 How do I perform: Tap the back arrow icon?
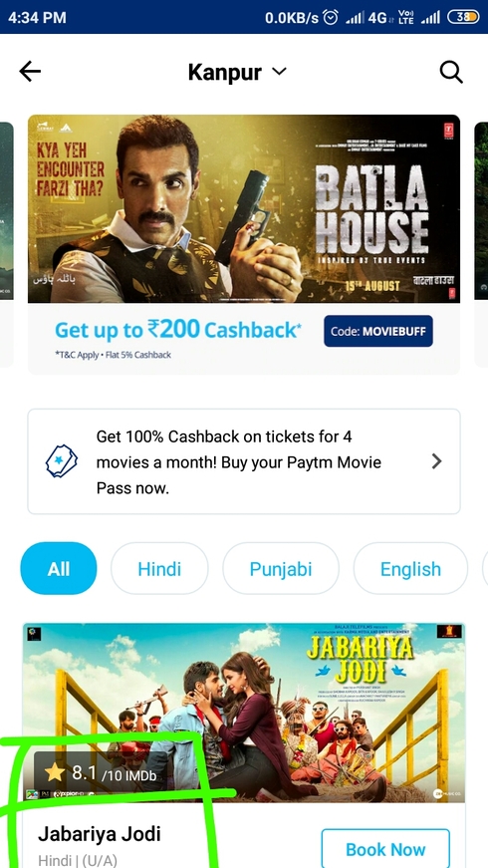[x=30, y=72]
